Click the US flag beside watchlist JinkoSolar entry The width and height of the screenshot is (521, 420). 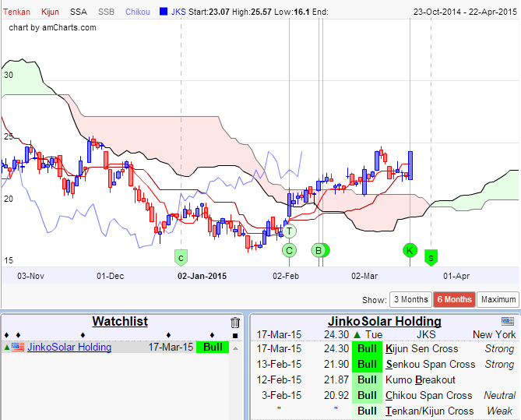point(18,348)
